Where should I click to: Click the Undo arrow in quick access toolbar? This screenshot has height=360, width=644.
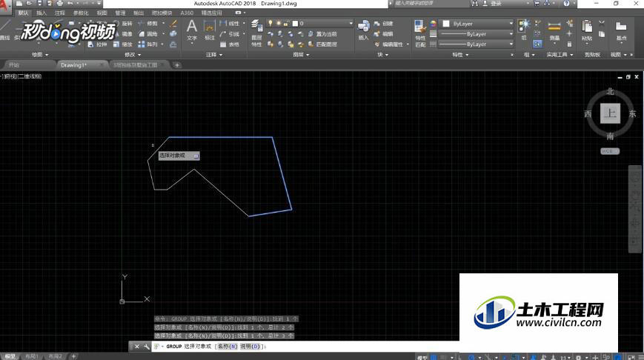coord(70,3)
